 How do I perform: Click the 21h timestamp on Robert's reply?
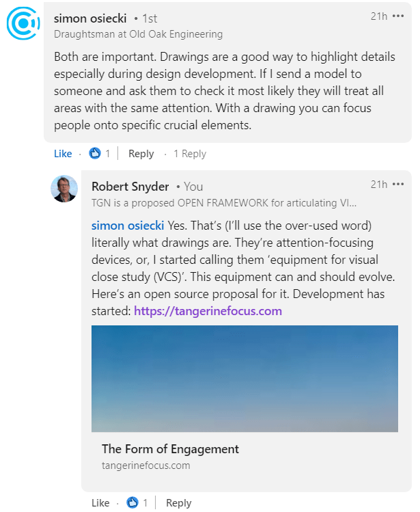click(379, 185)
